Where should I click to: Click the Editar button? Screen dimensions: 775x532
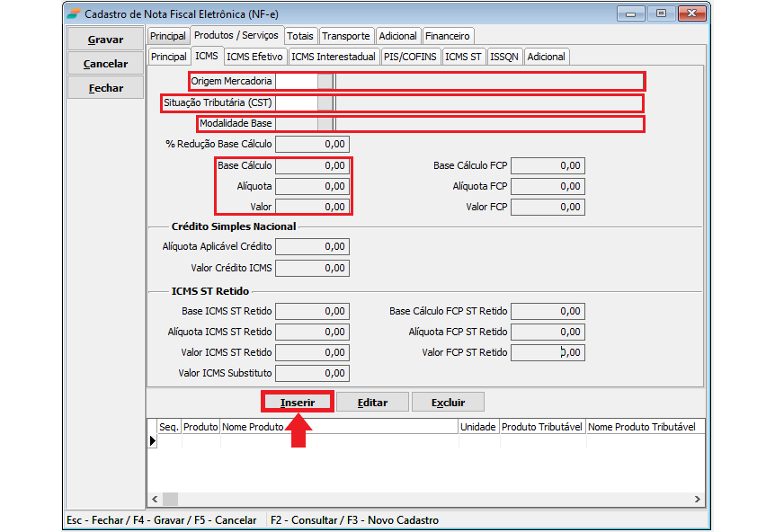[372, 402]
